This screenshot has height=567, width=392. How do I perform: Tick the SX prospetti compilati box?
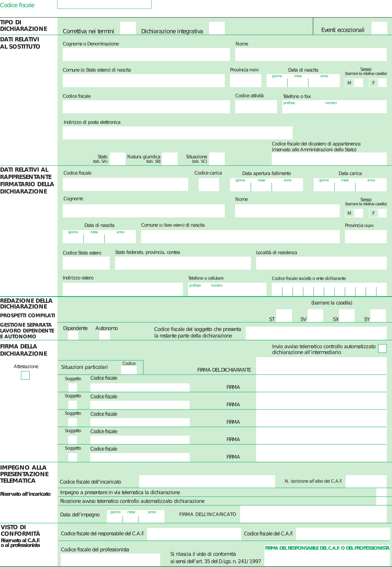pyautogui.click(x=347, y=315)
